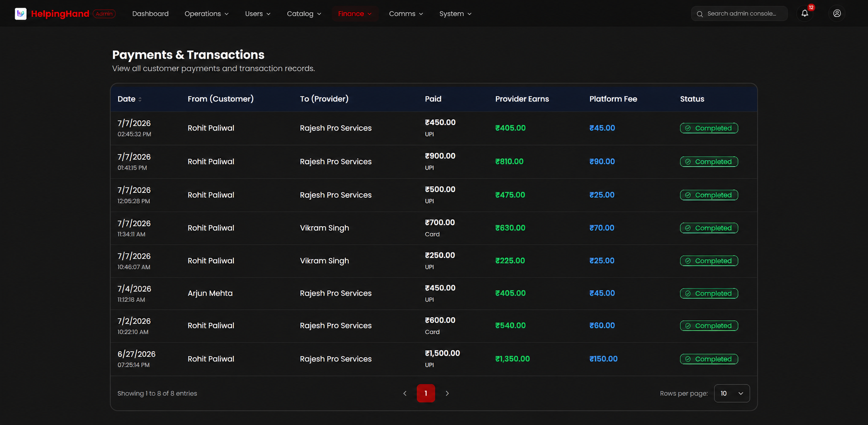The width and height of the screenshot is (868, 425).
Task: Open the System menu
Action: 455,14
